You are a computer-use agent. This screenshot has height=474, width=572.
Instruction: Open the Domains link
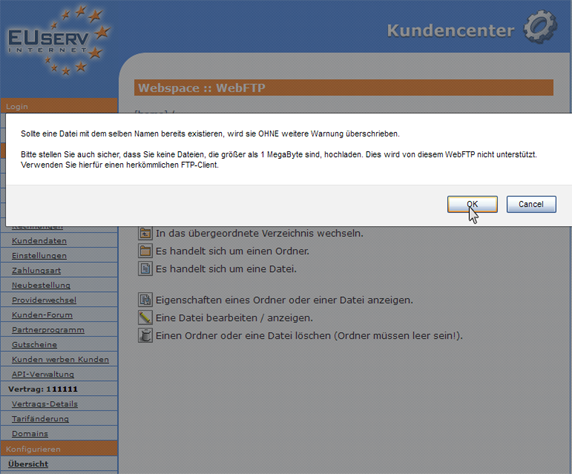point(30,434)
